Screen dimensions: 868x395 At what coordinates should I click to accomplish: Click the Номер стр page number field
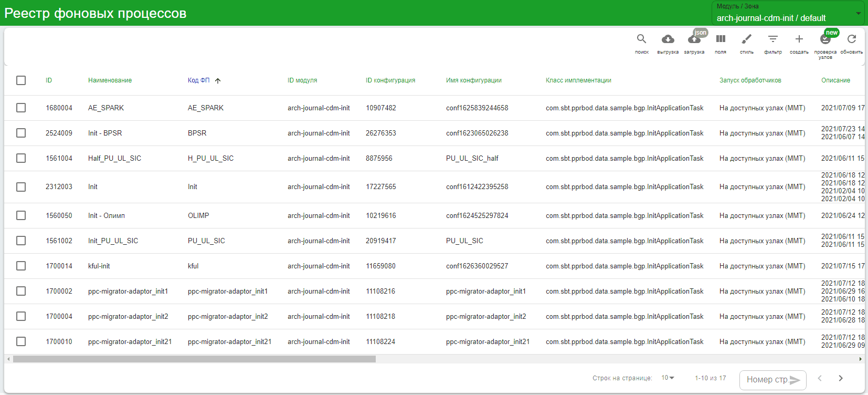767,380
